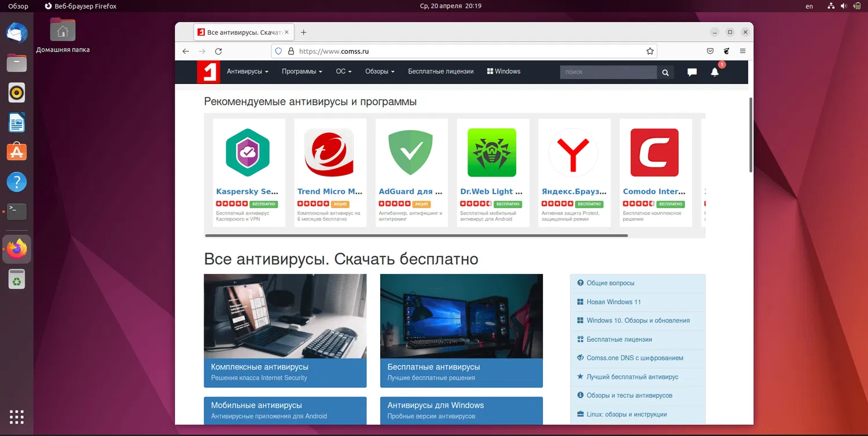
Task: Open Rhythmbox from the dock
Action: coord(17,93)
